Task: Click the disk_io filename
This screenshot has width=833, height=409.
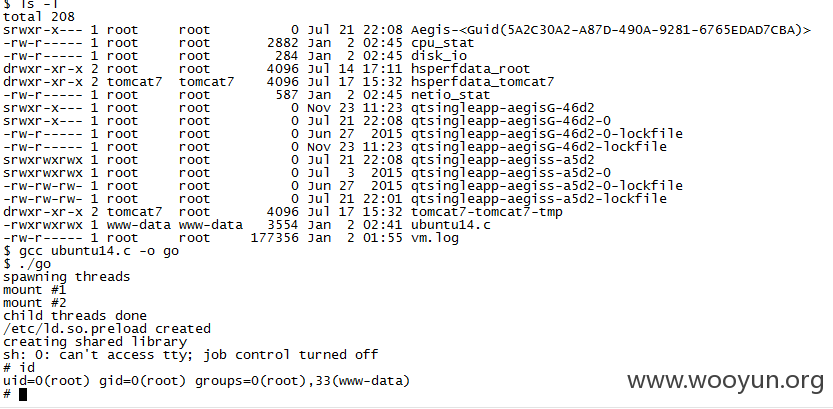Action: [x=438, y=56]
